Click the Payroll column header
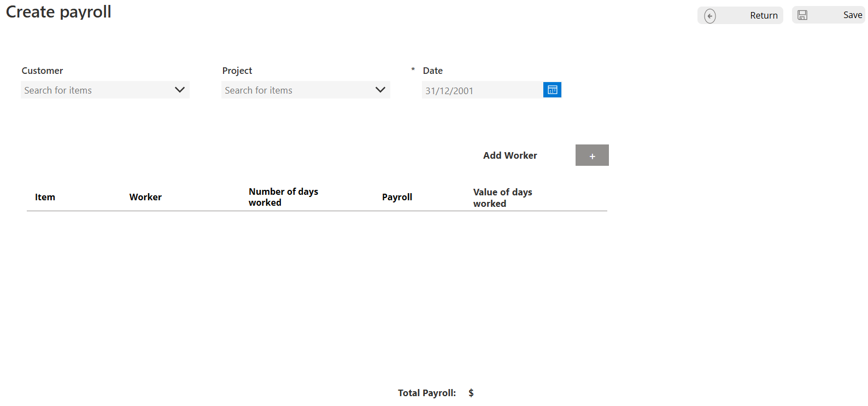 (397, 197)
